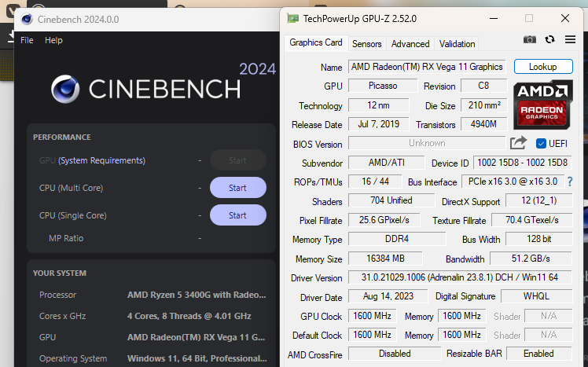This screenshot has width=588, height=367.
Task: Click the Die Size 210 mm² value
Action: (483, 105)
